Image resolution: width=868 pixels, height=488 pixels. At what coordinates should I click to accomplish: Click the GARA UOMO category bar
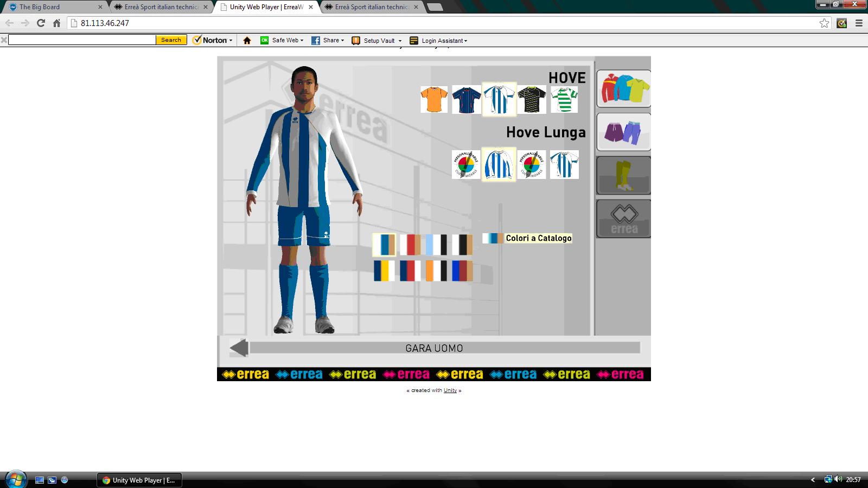click(445, 348)
